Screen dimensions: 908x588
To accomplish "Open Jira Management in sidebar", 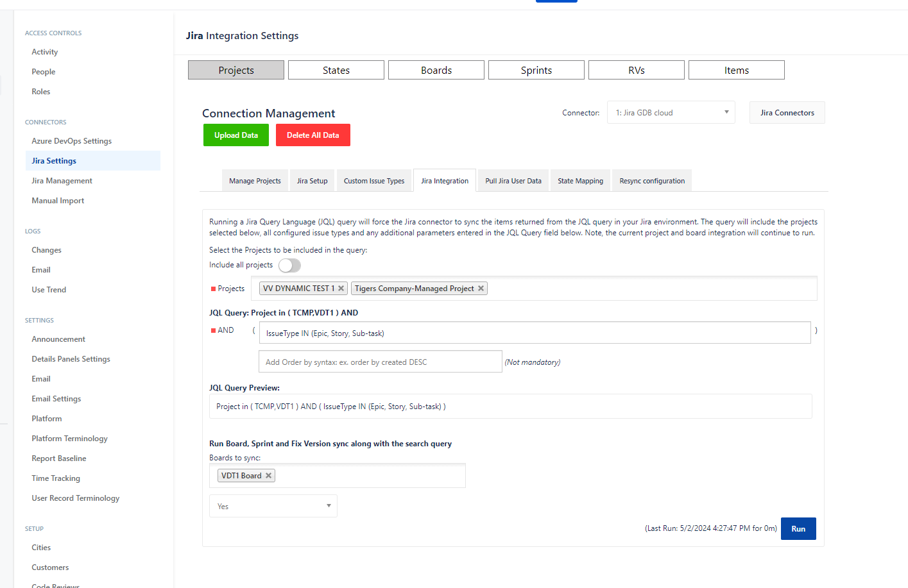I will point(62,181).
